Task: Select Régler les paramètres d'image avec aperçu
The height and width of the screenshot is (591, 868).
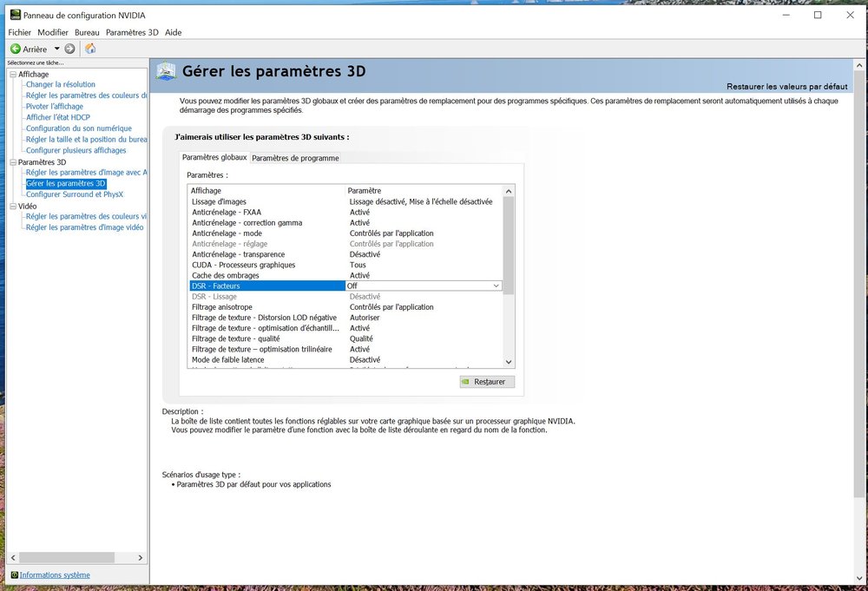Action: click(86, 173)
